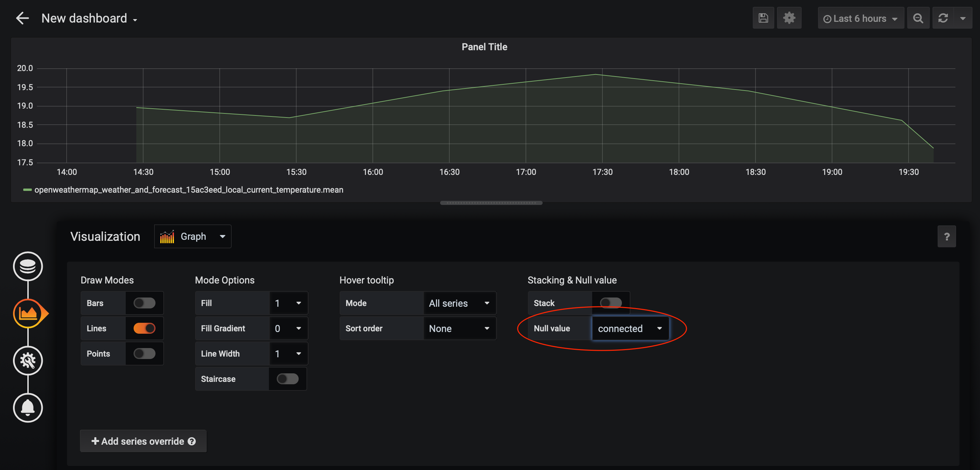The height and width of the screenshot is (470, 980).
Task: Open the New dashboard title menu
Action: 90,18
